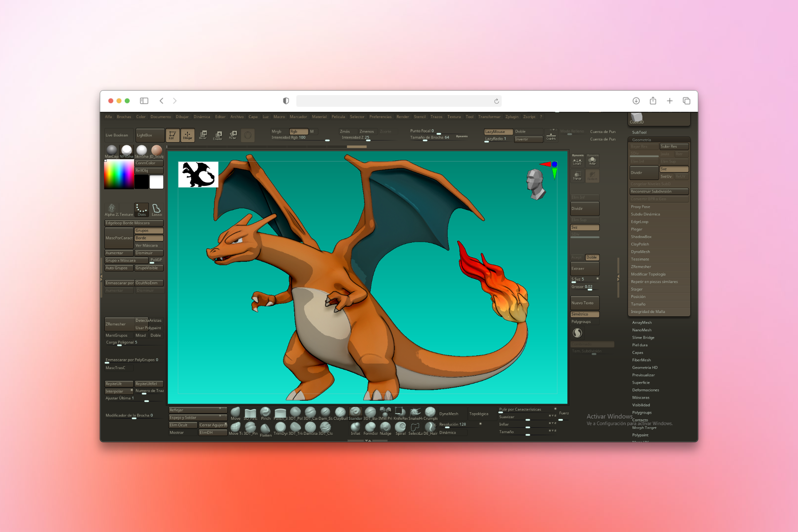
Task: Select the Lasso selection tool
Action: coord(157,210)
